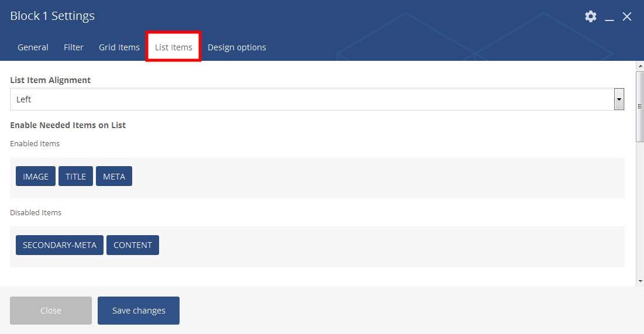This screenshot has width=644, height=334.
Task: Open the Design options tab
Action: (237, 47)
